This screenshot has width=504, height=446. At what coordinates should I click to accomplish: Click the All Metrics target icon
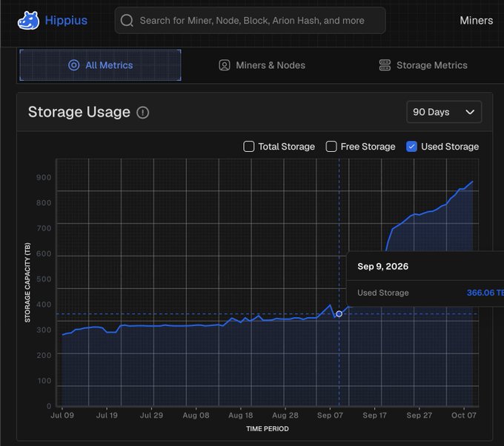[x=73, y=65]
